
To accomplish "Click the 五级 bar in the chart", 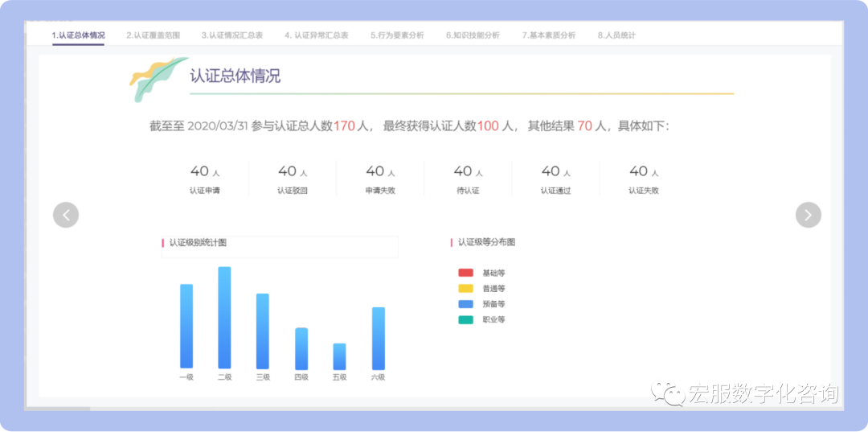I will point(339,356).
